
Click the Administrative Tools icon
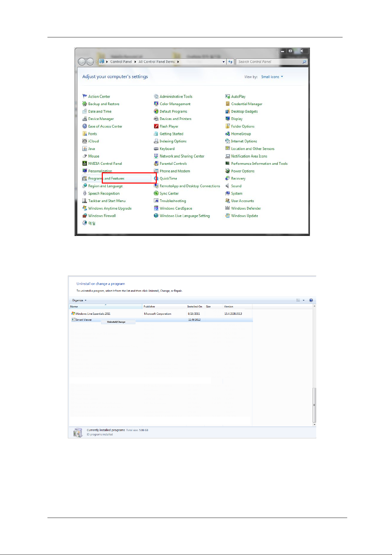[156, 97]
